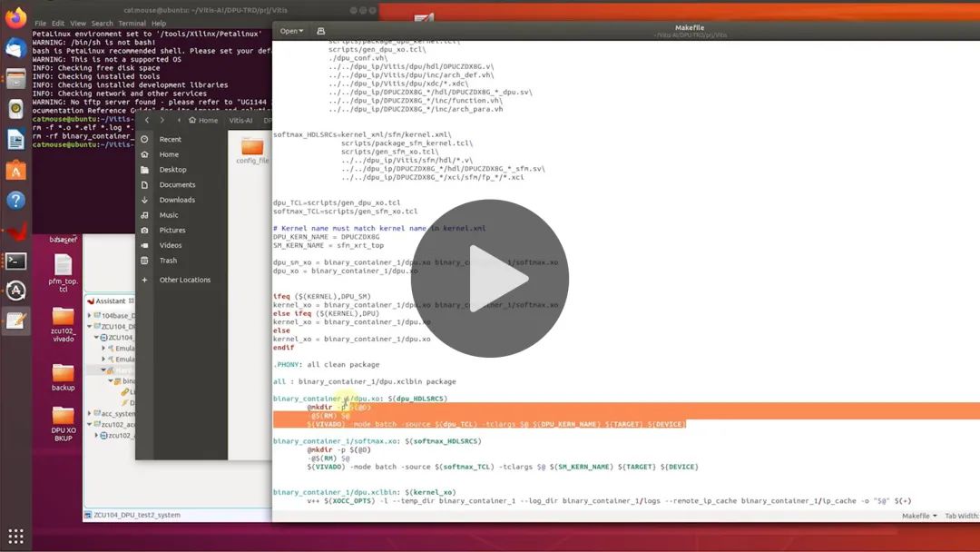
Task: Open Documents in the Files sidebar
Action: (177, 184)
